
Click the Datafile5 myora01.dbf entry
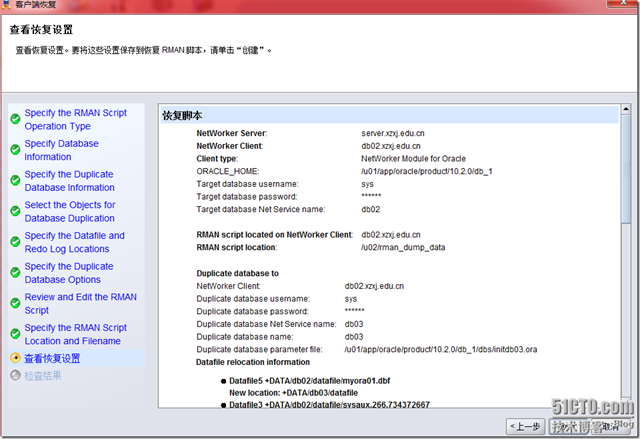pos(309,381)
